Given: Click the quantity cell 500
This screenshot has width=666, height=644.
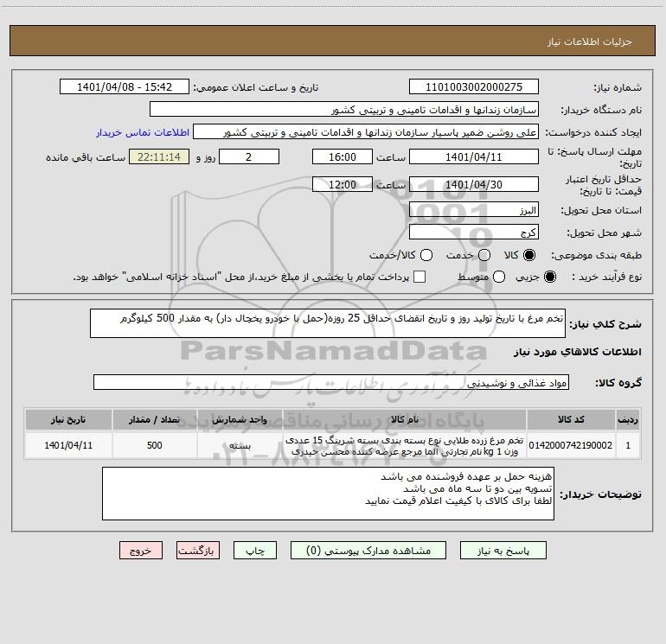Looking at the screenshot, I should click(x=155, y=445).
